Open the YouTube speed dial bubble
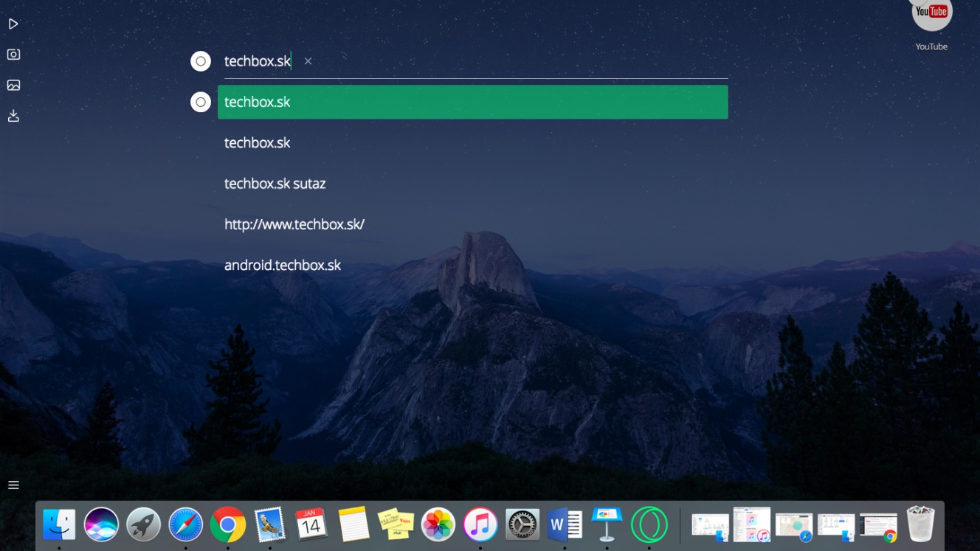 931,12
